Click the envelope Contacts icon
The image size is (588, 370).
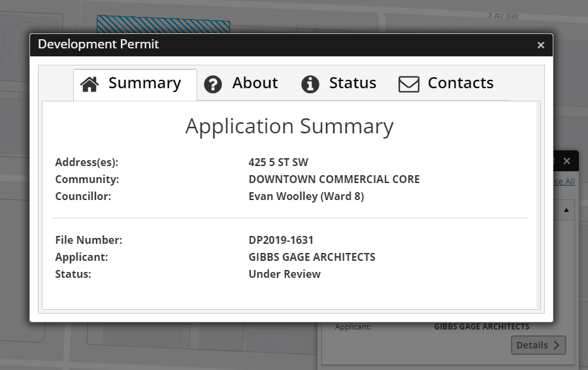click(409, 84)
